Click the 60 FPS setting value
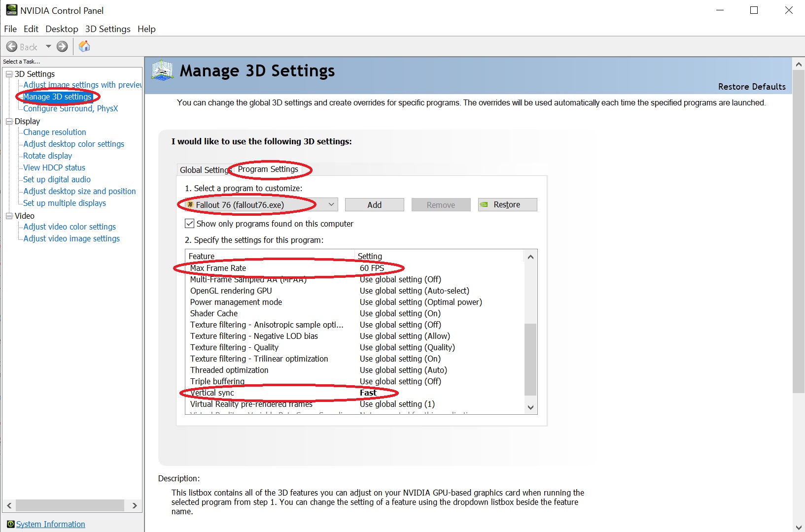 point(372,268)
